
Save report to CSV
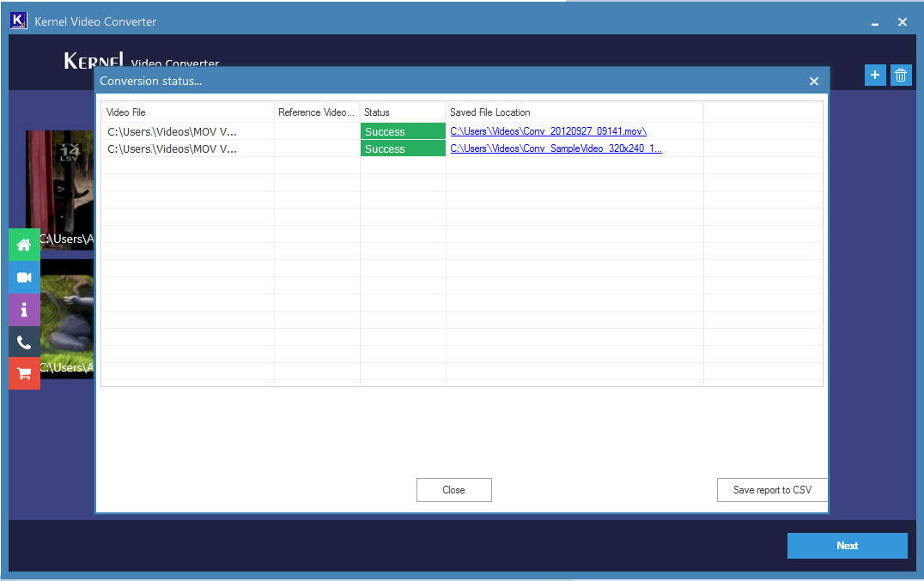[x=772, y=490]
